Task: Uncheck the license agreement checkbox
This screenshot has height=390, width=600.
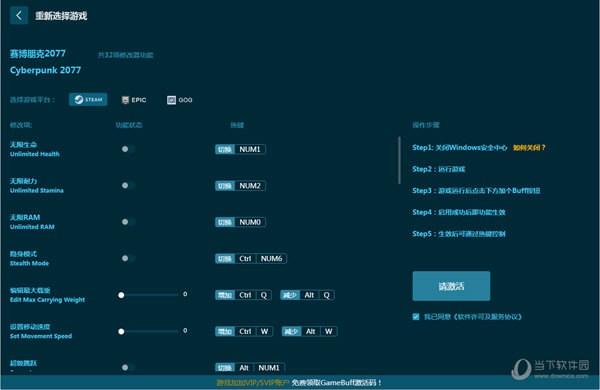Action: tap(416, 317)
